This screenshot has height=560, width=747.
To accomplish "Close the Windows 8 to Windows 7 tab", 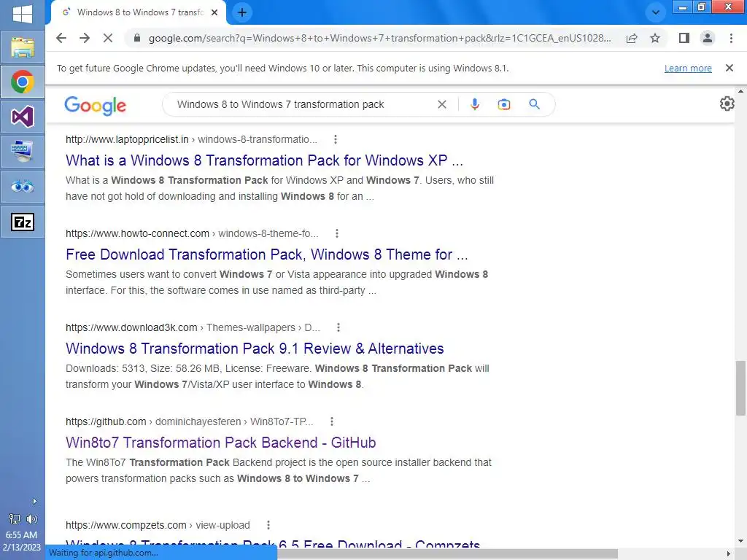I will pos(214,12).
